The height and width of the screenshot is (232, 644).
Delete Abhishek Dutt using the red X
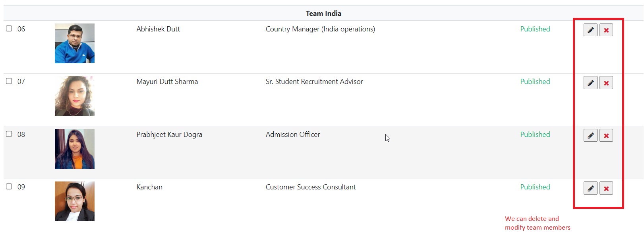606,30
